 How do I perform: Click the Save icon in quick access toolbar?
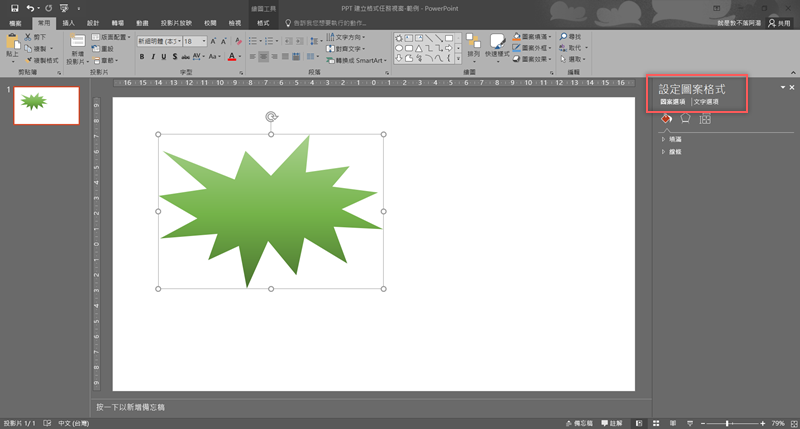click(14, 8)
